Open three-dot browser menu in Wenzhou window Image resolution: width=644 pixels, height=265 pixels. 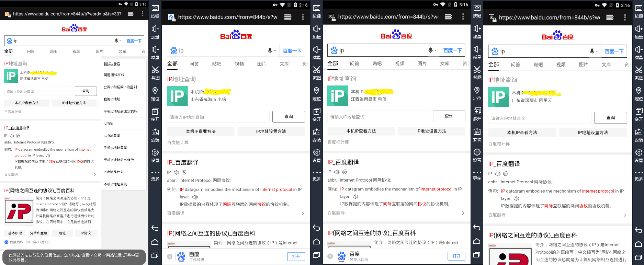point(143,14)
